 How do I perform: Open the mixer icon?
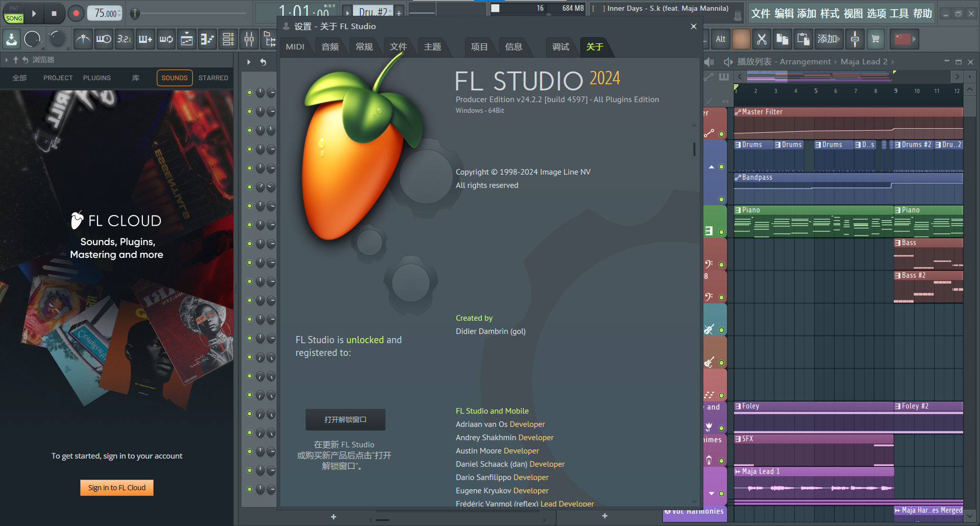coord(249,39)
